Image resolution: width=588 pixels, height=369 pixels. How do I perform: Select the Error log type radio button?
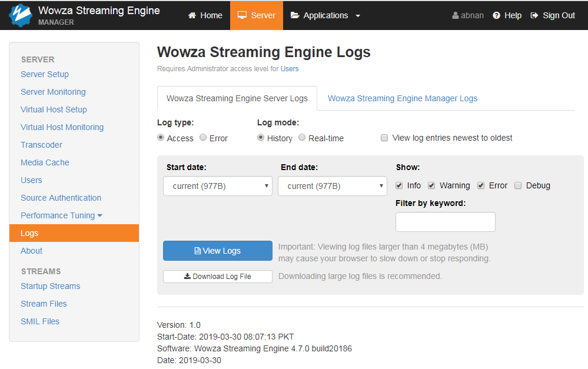click(203, 138)
